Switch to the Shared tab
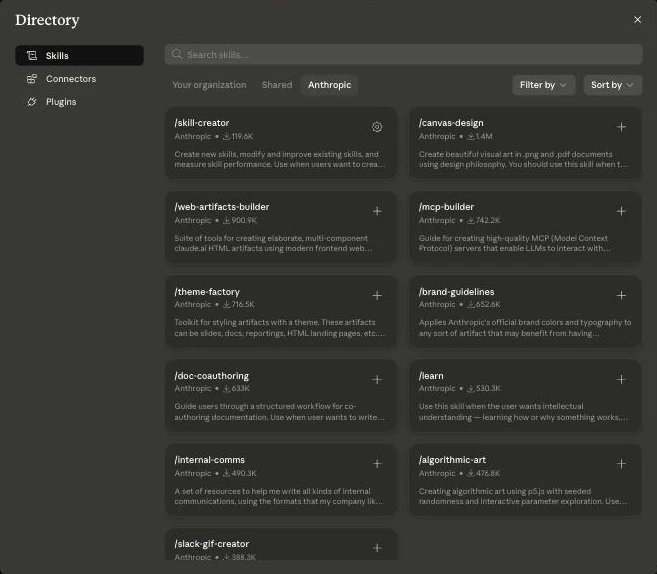 pos(277,85)
